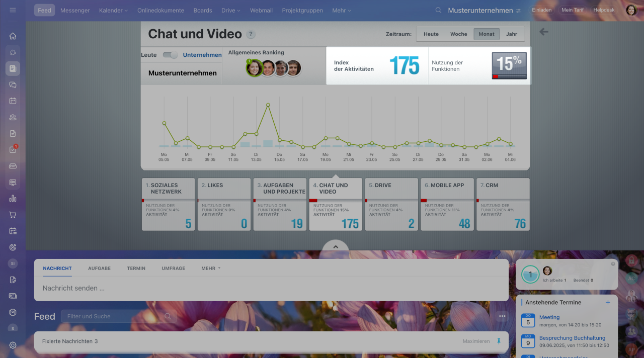Open the Meeting appointment link

(x=549, y=317)
